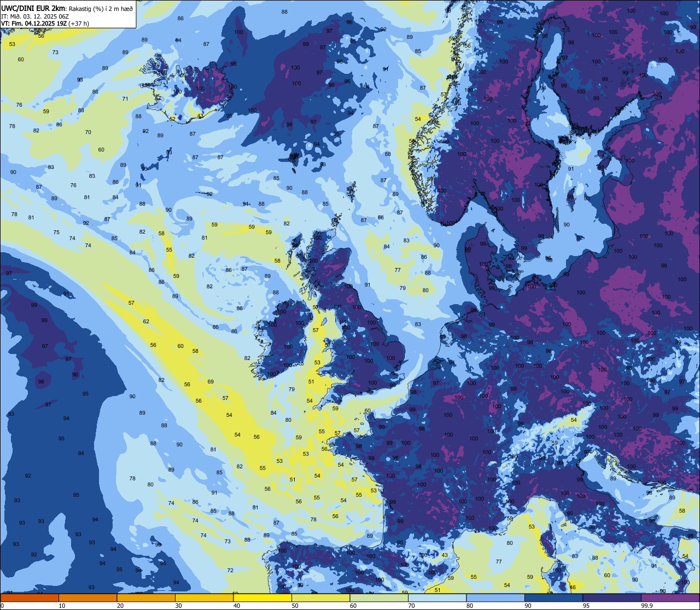This screenshot has width=700, height=610.
Task: Click the '71' humidity value west of Iceland
Action: (125, 98)
